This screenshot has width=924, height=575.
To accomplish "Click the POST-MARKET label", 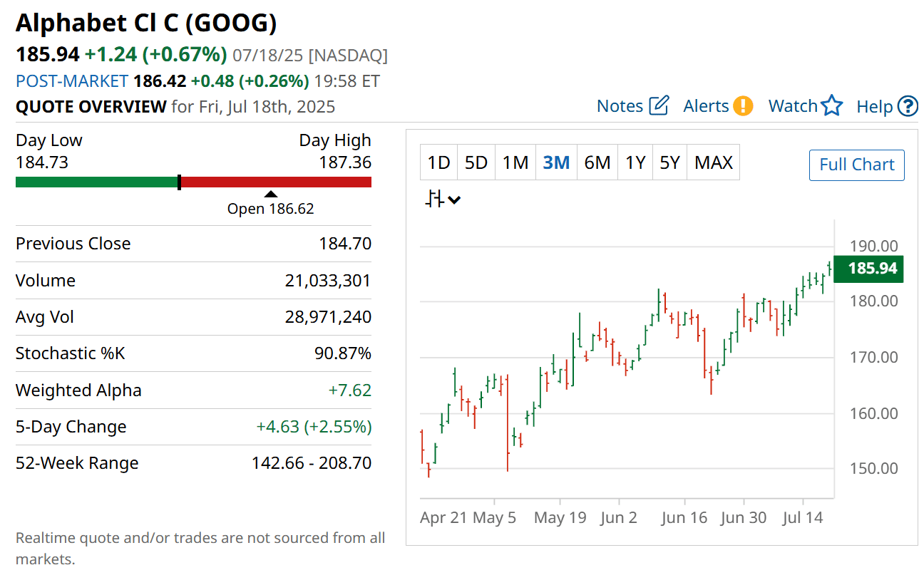I will tap(72, 81).
